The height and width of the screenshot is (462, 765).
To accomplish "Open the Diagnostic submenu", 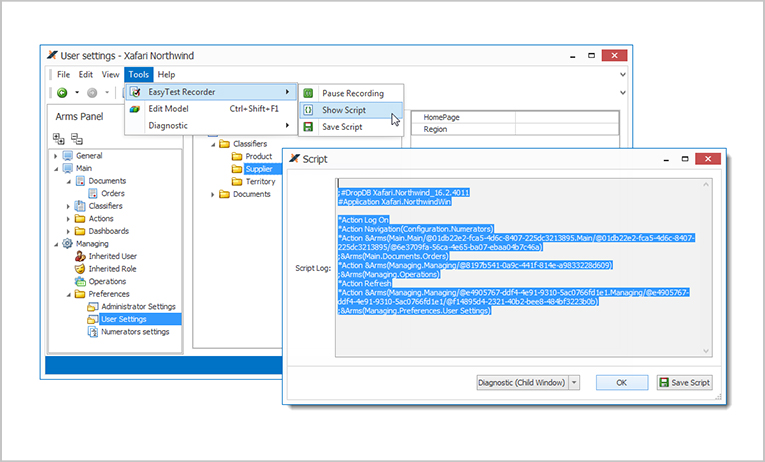I will 211,125.
